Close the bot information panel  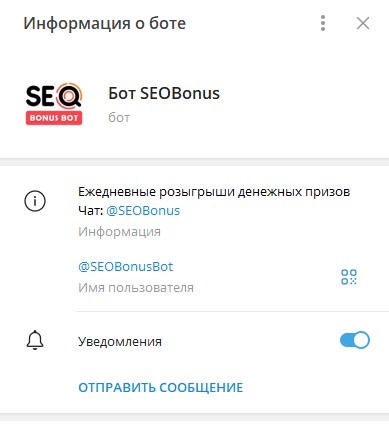(x=363, y=23)
